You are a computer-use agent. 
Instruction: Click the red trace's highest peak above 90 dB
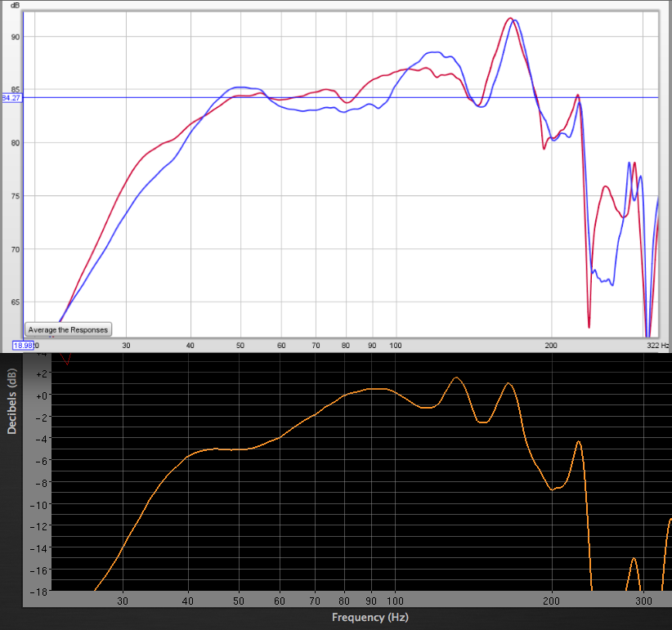509,18
